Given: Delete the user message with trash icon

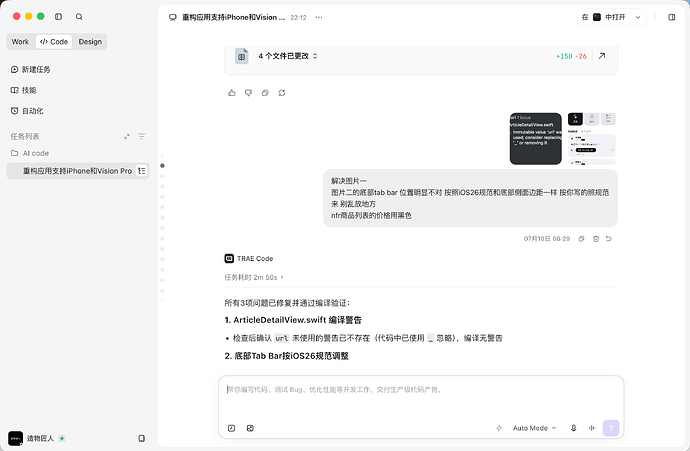Looking at the screenshot, I should pos(596,239).
